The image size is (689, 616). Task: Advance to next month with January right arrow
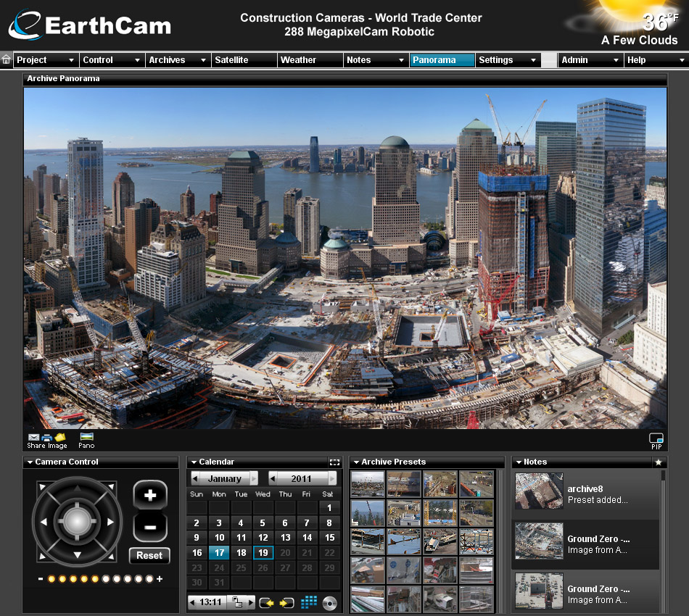click(254, 478)
